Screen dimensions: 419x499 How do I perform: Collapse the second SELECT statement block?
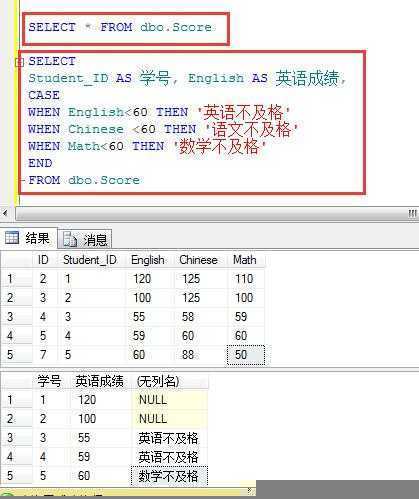[x=20, y=62]
